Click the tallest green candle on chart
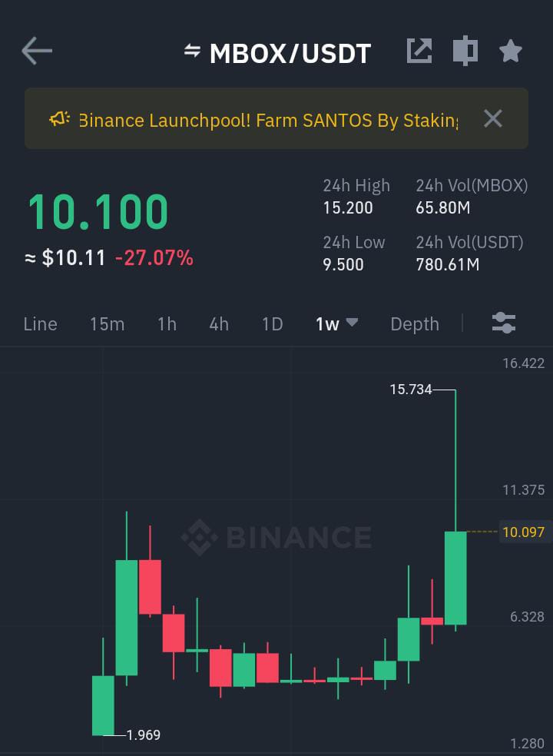The height and width of the screenshot is (756, 553). point(455,578)
